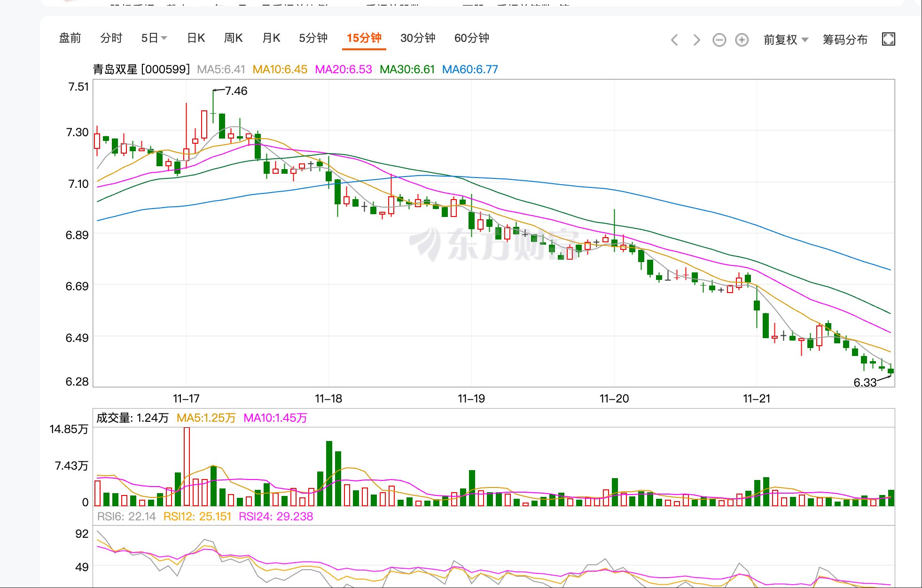922x588 pixels.
Task: Switch to 60分钟 interval tab
Action: [x=472, y=38]
